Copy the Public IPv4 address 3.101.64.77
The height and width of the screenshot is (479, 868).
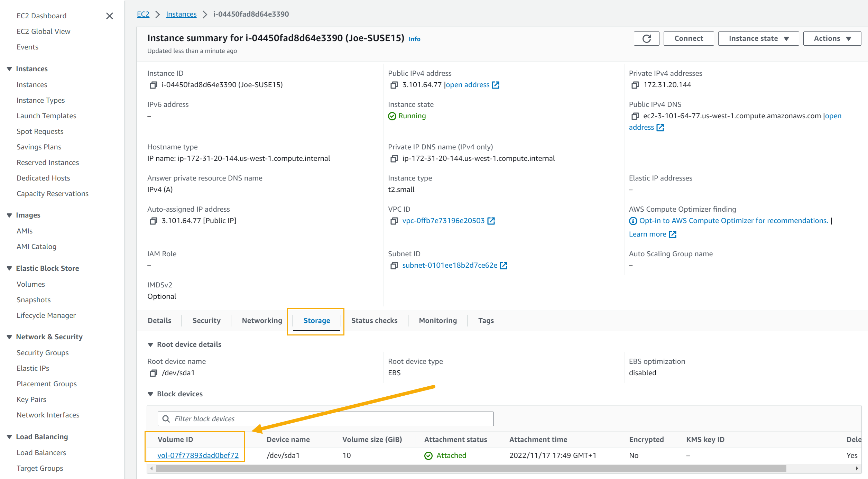click(x=394, y=85)
